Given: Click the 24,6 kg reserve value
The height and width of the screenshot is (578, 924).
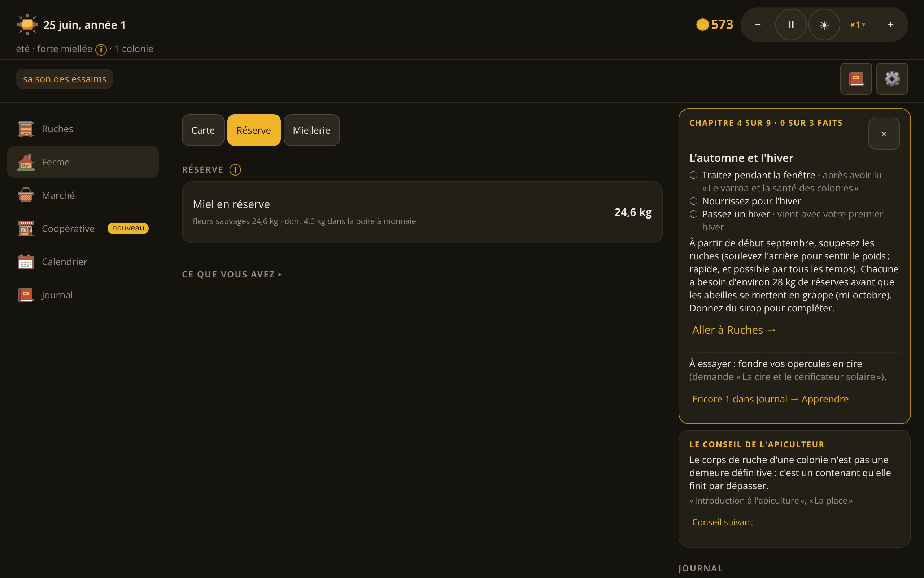Looking at the screenshot, I should (633, 212).
